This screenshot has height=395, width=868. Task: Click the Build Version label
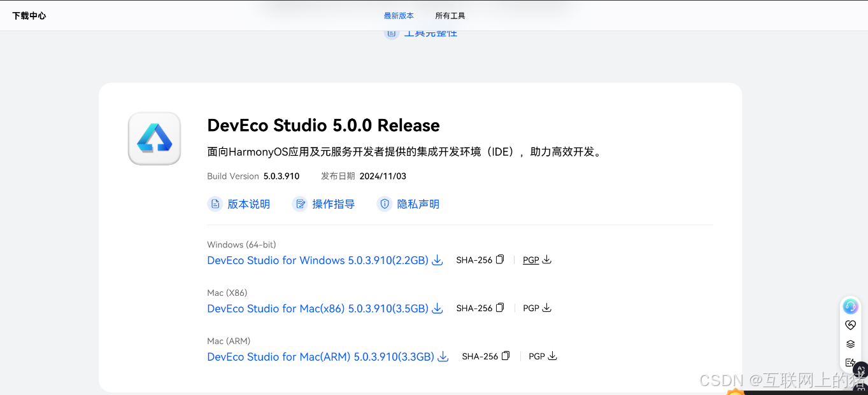click(x=233, y=176)
